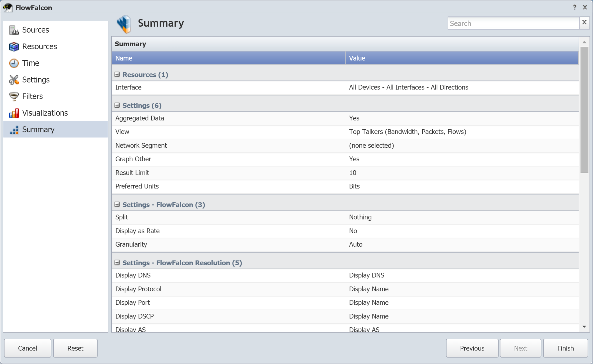Select the Filters step
This screenshot has height=364, width=593.
pyautogui.click(x=33, y=97)
